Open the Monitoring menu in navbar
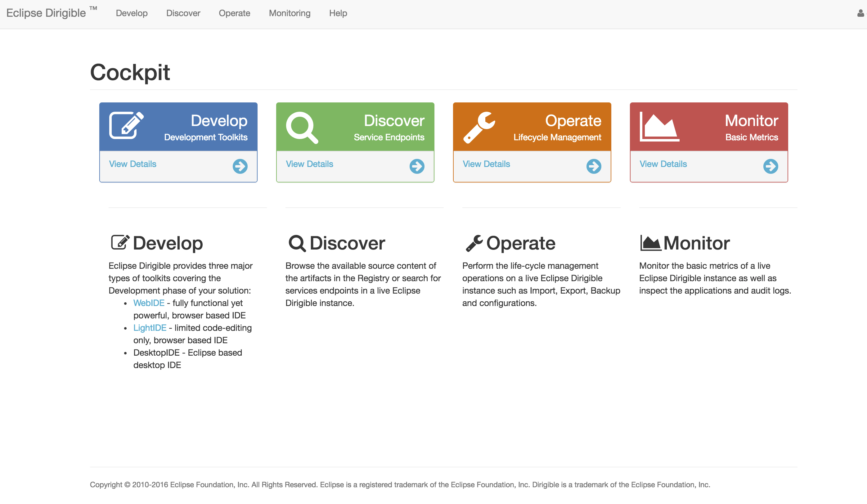The height and width of the screenshot is (504, 867). pyautogui.click(x=290, y=13)
